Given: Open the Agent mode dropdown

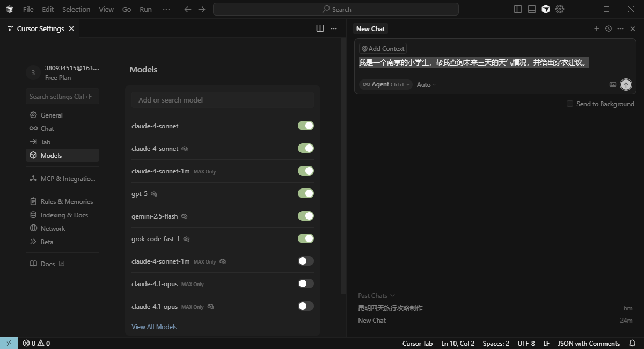Looking at the screenshot, I should point(386,84).
